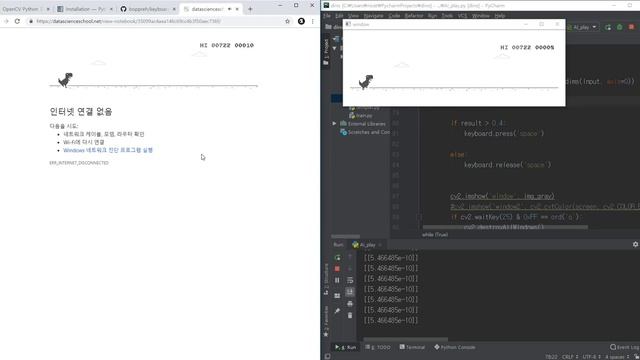Close the AI_play run tab
This screenshot has width=640, height=360.
coord(380,245)
